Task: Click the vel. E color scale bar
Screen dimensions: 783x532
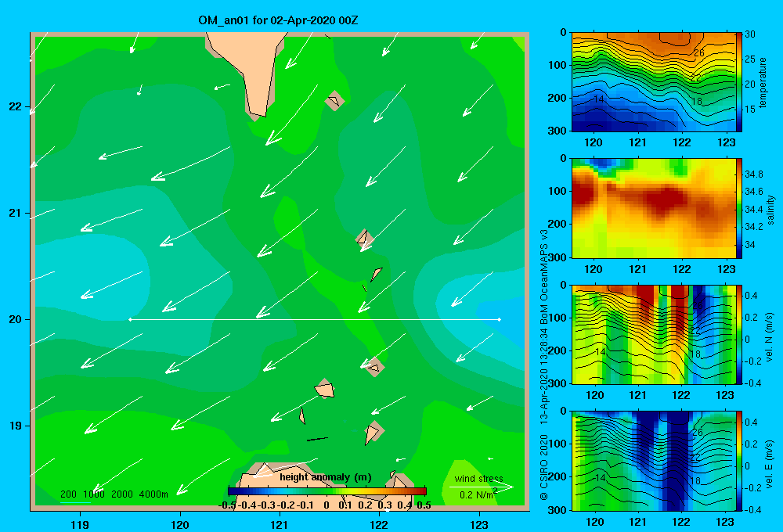Action: click(739, 461)
